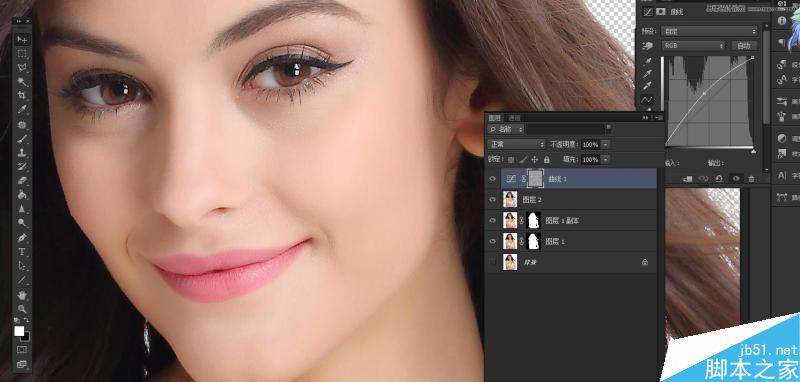
Task: Switch to the Layers tab
Action: coord(494,118)
